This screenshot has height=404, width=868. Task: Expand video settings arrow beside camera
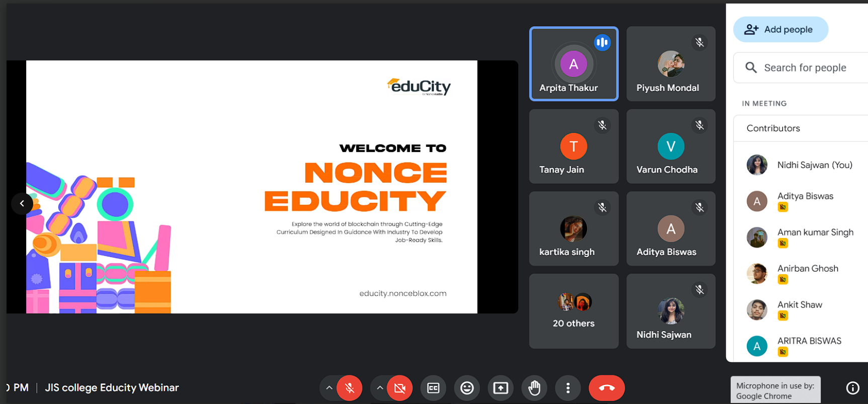(380, 388)
